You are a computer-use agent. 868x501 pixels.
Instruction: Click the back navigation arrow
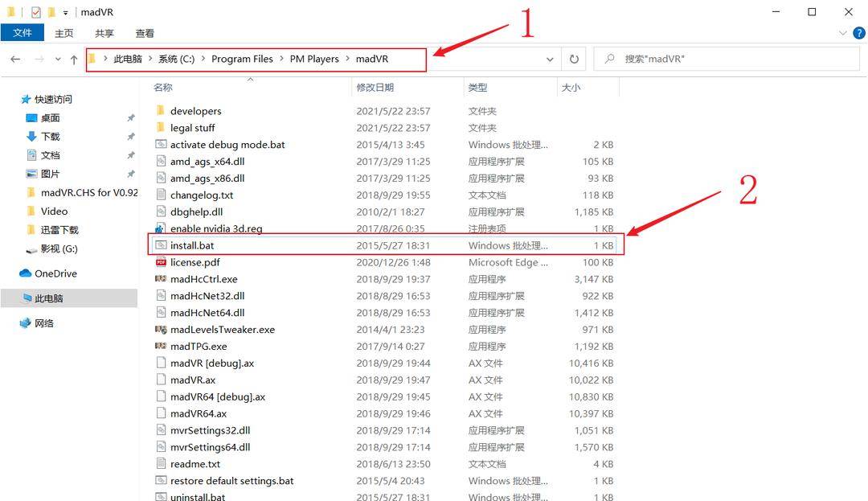coord(15,59)
